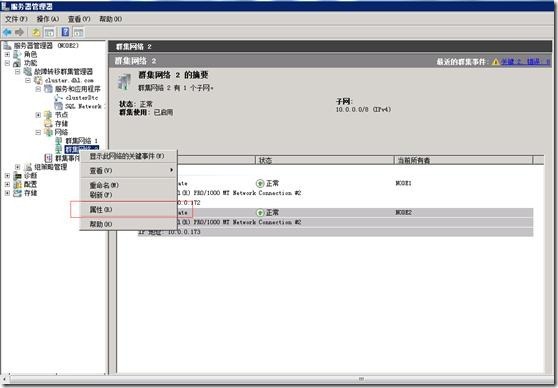This screenshot has height=388, width=558.
Task: Click the clusterDtc service icon
Action: [59, 98]
